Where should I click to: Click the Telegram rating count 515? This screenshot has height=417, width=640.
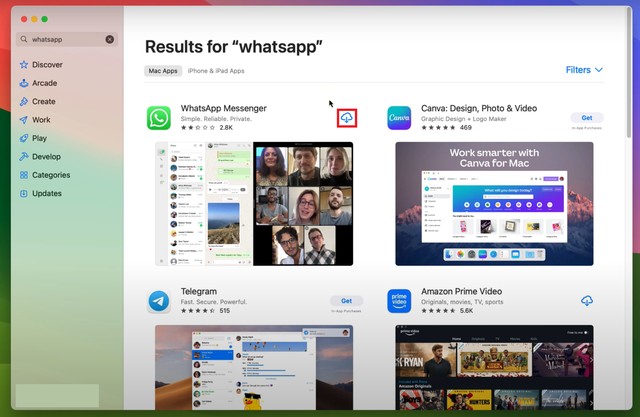[224, 311]
